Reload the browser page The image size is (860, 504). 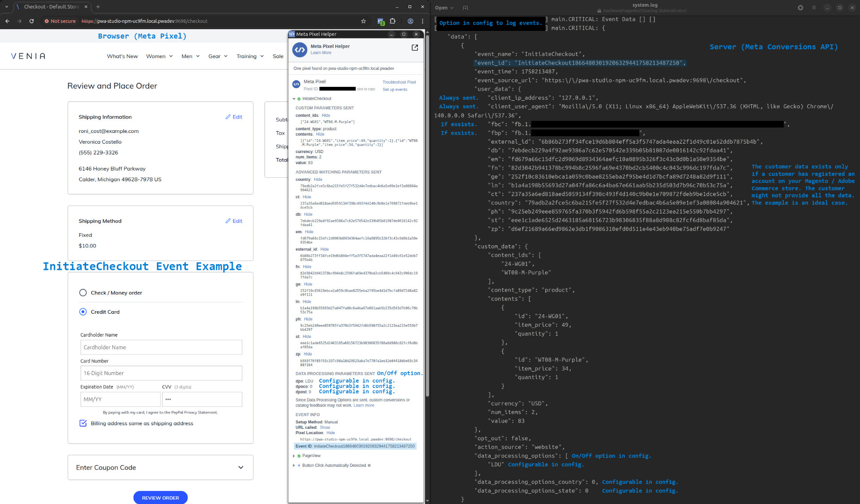pyautogui.click(x=31, y=21)
